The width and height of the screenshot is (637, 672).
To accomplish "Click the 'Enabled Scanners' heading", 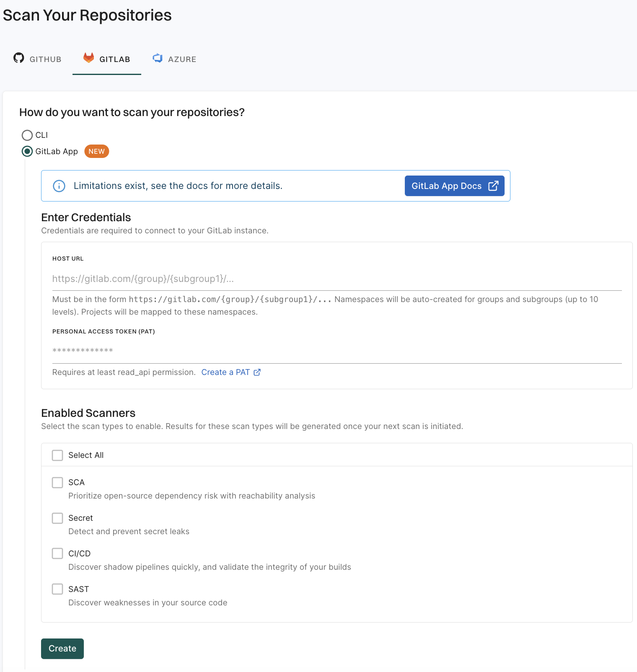I will (x=88, y=413).
